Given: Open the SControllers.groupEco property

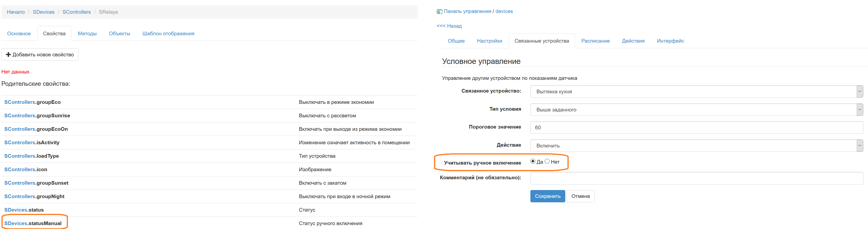Looking at the screenshot, I should tap(32, 102).
